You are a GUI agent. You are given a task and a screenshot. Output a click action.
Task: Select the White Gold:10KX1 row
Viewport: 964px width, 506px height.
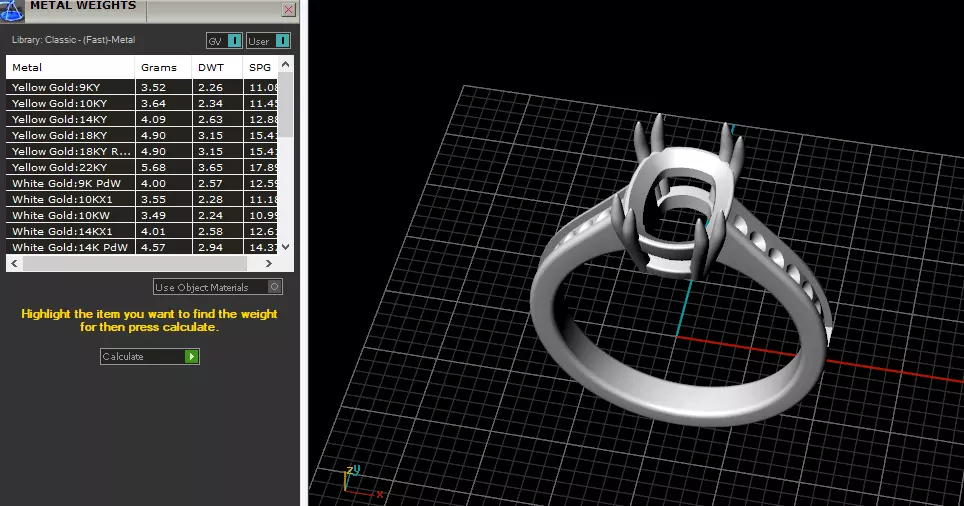click(142, 199)
